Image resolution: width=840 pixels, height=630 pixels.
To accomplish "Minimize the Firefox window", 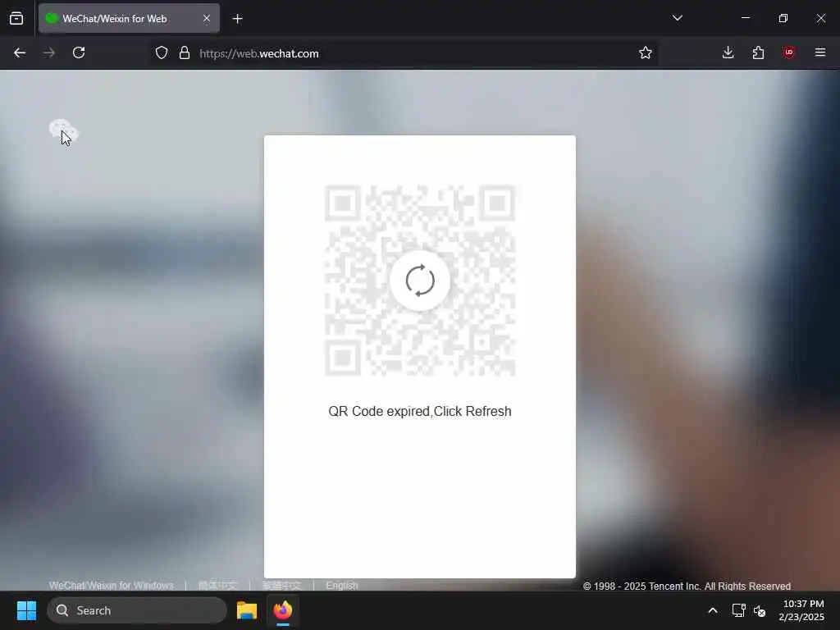I will [745, 18].
